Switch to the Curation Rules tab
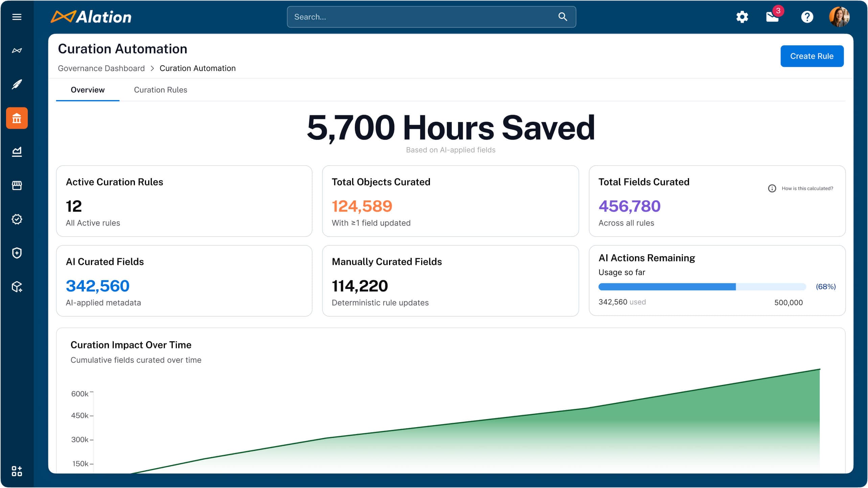This screenshot has height=488, width=868. (x=160, y=90)
